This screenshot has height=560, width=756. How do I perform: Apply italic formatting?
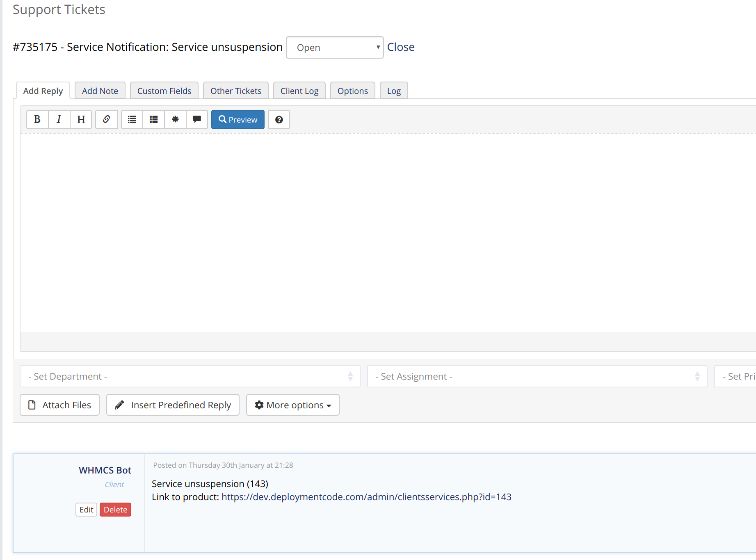pos(59,119)
